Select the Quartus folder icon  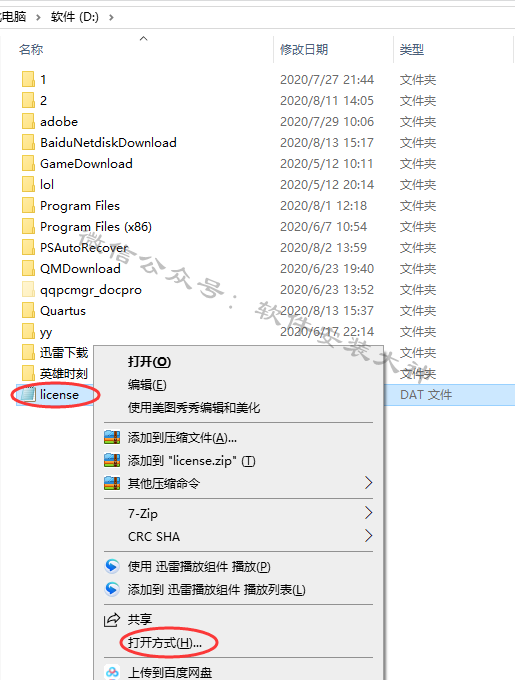(29, 311)
